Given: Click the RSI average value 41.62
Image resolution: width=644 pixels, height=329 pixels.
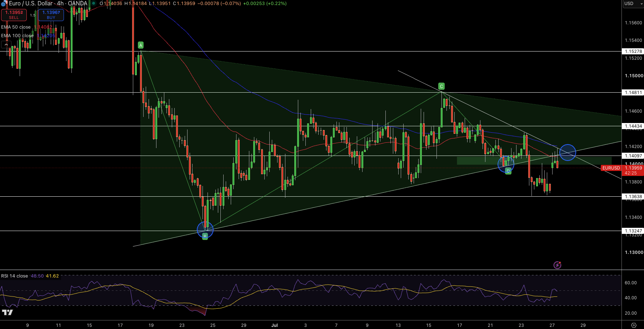Looking at the screenshot, I should click(x=53, y=276).
